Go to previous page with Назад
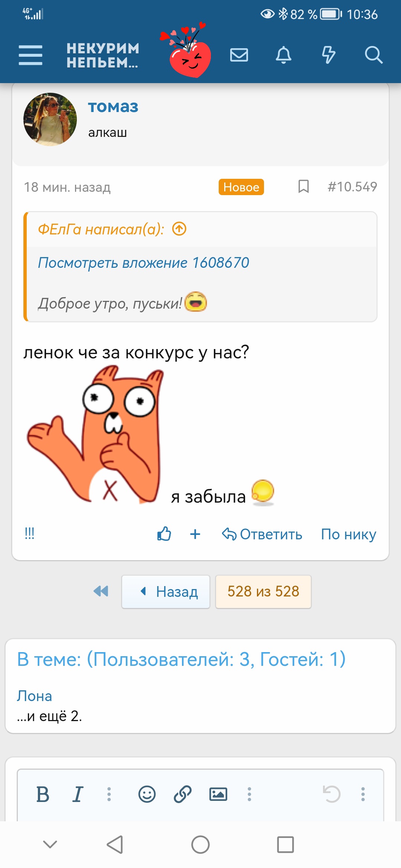Screen dimensions: 401x868 pos(166,592)
